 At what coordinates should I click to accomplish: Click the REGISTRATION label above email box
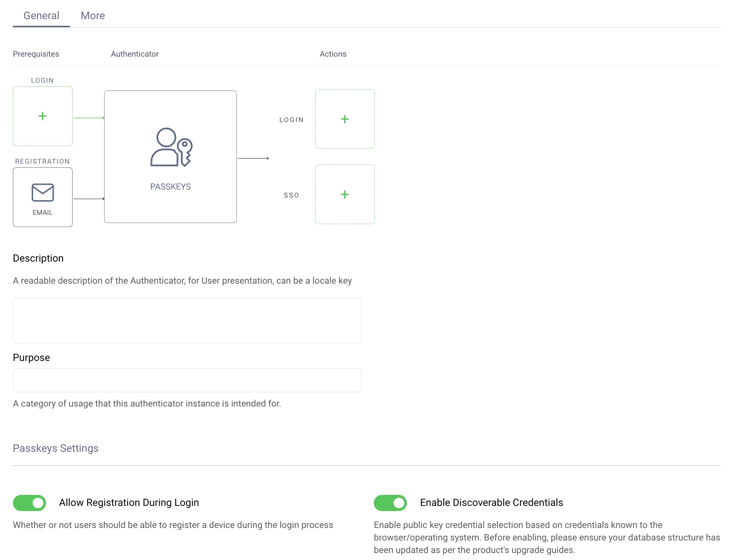coord(42,162)
